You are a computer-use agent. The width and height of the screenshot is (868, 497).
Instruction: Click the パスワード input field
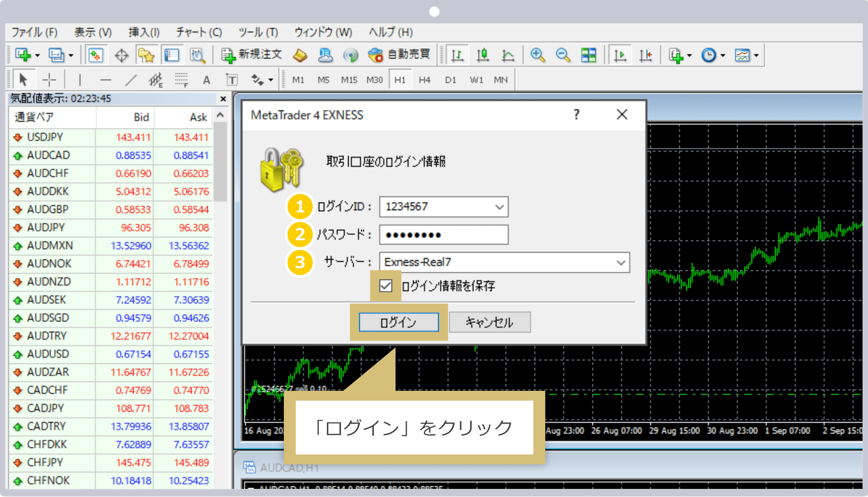(443, 234)
